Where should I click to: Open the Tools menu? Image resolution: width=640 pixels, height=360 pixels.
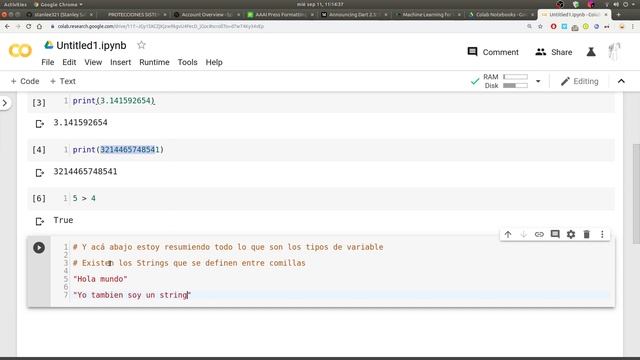(187, 62)
